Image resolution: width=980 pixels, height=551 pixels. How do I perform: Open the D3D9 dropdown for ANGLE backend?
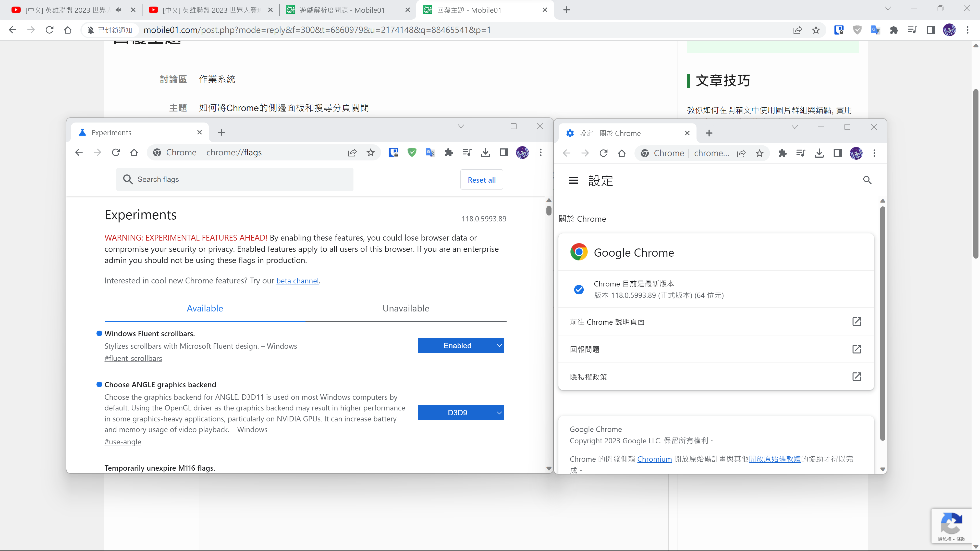coord(461,412)
